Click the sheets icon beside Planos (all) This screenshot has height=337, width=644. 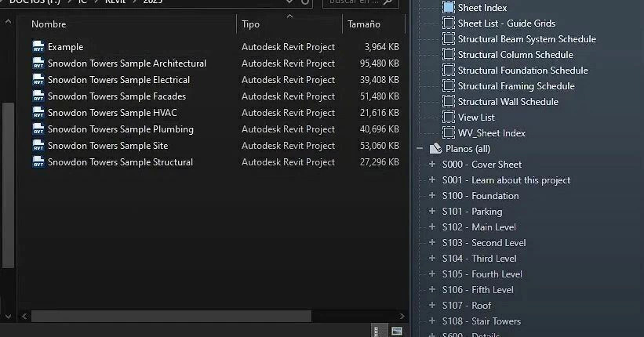click(435, 149)
